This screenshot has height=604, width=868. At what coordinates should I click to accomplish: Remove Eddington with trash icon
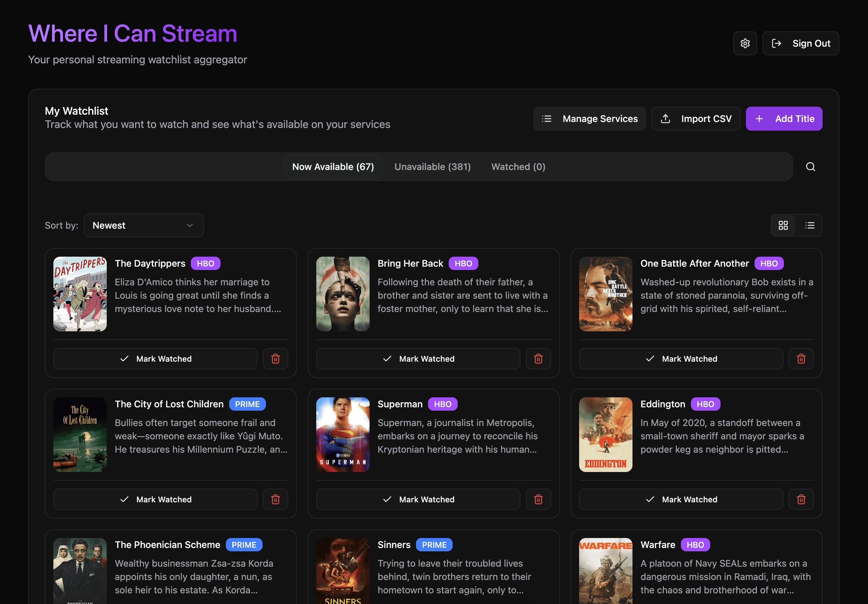coord(801,499)
